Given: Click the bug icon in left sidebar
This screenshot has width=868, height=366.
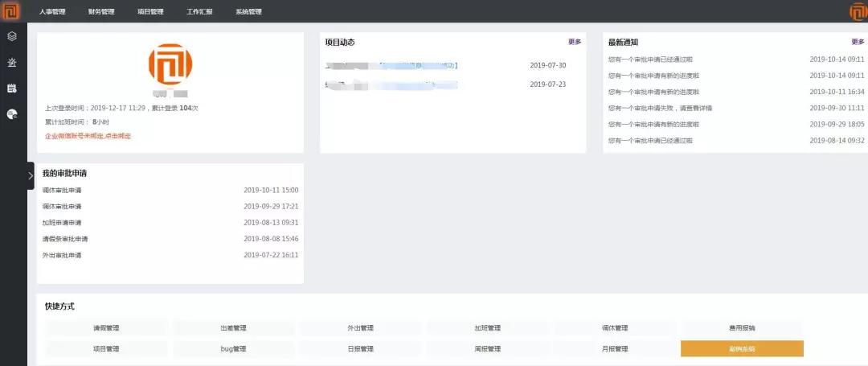Looking at the screenshot, I should (12, 62).
